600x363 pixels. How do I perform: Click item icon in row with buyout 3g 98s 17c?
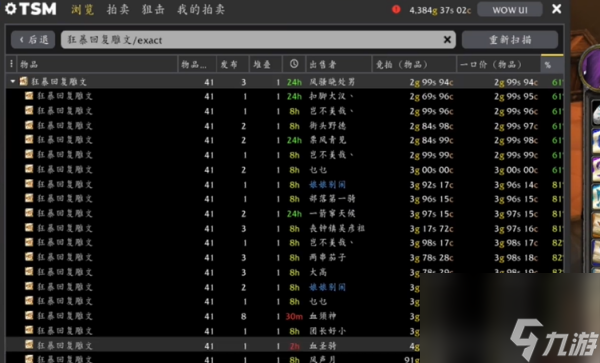(x=29, y=243)
